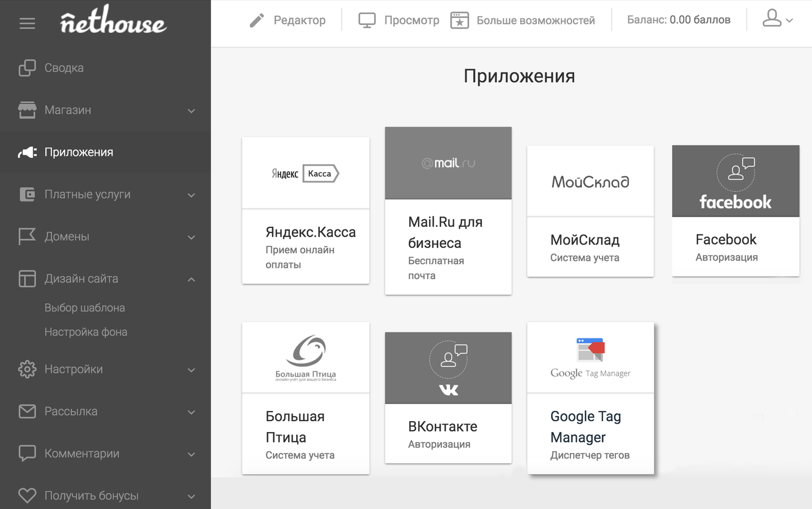Open the Facebook app title
The height and width of the screenshot is (509, 812).
pos(726,239)
